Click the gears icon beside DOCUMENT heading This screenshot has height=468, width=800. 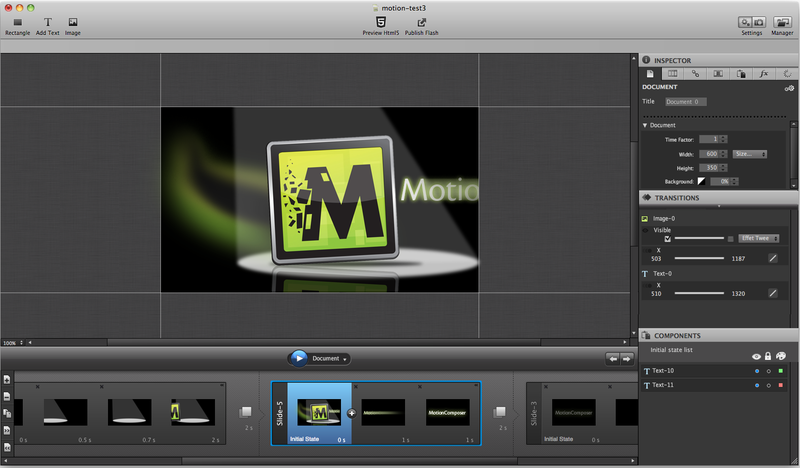pos(789,88)
